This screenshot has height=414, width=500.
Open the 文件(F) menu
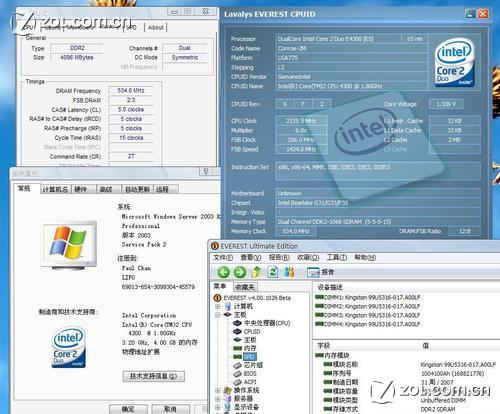pos(223,257)
